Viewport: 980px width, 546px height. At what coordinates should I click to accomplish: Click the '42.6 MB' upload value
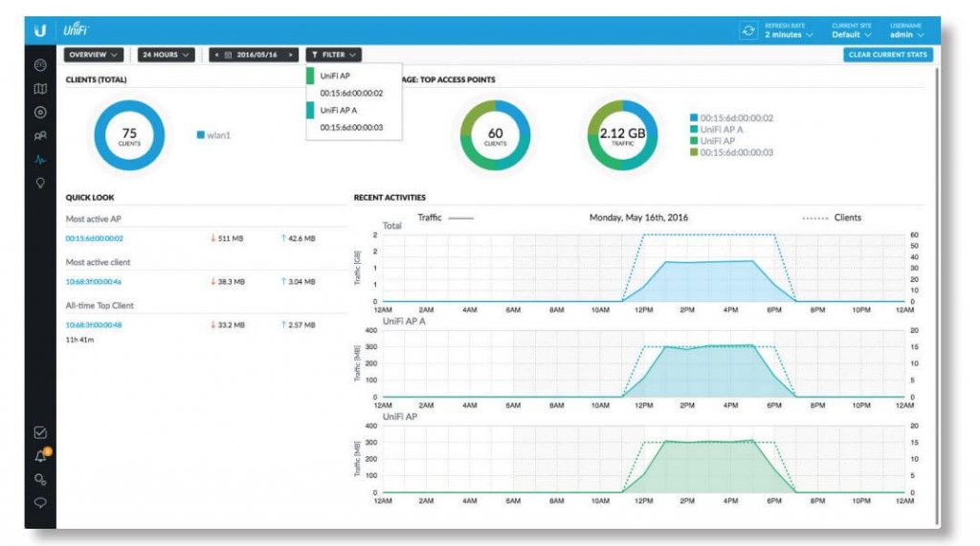301,239
